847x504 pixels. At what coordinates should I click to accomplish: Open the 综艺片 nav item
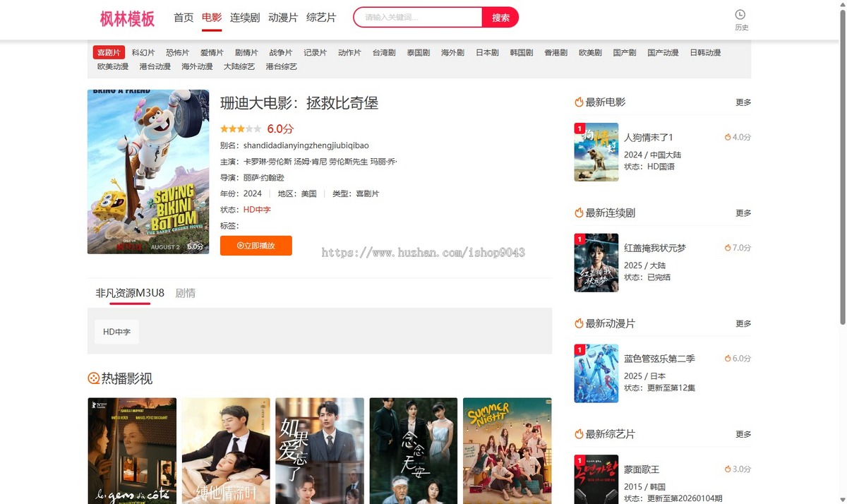point(321,18)
